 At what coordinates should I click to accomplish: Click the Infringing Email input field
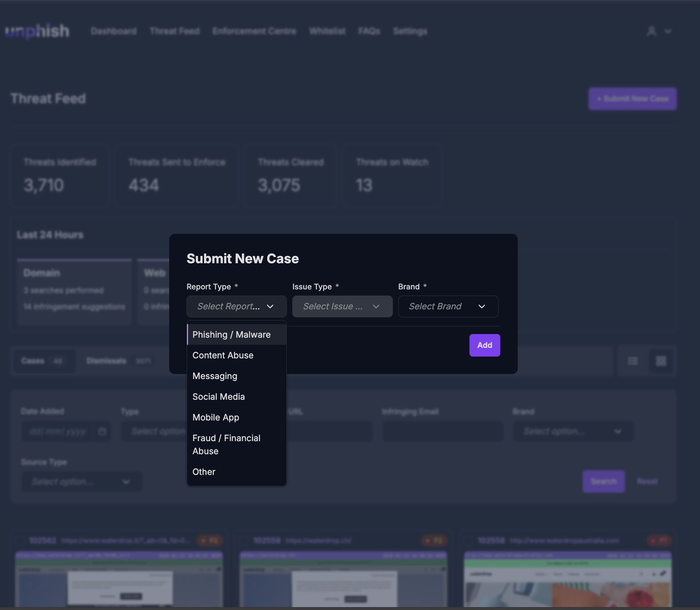[x=442, y=431]
